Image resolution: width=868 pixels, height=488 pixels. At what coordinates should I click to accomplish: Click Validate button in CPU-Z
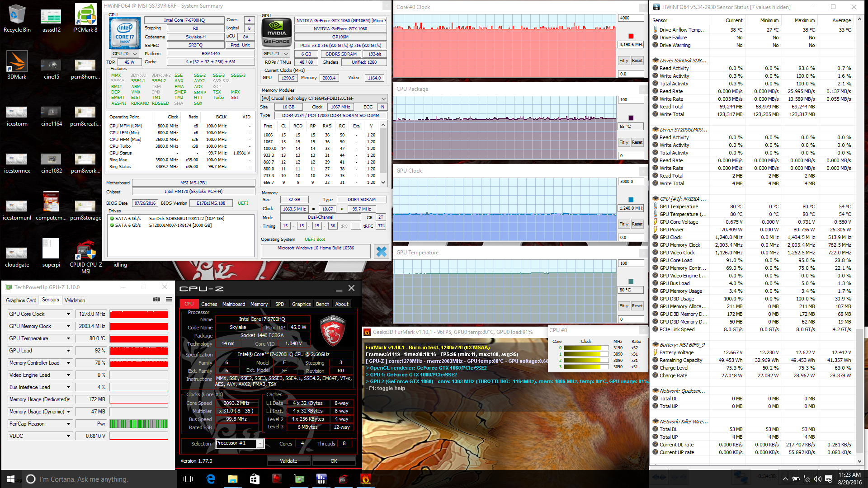coord(288,461)
